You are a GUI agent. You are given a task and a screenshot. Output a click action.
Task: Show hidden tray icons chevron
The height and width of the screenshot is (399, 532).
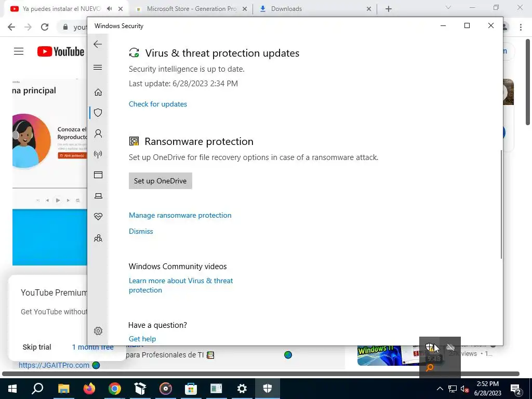point(440,389)
